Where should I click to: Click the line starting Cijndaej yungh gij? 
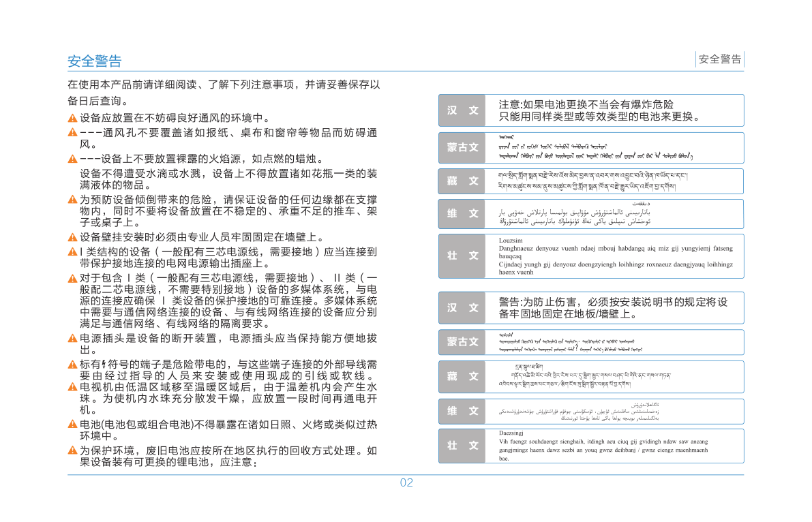tap(616, 264)
